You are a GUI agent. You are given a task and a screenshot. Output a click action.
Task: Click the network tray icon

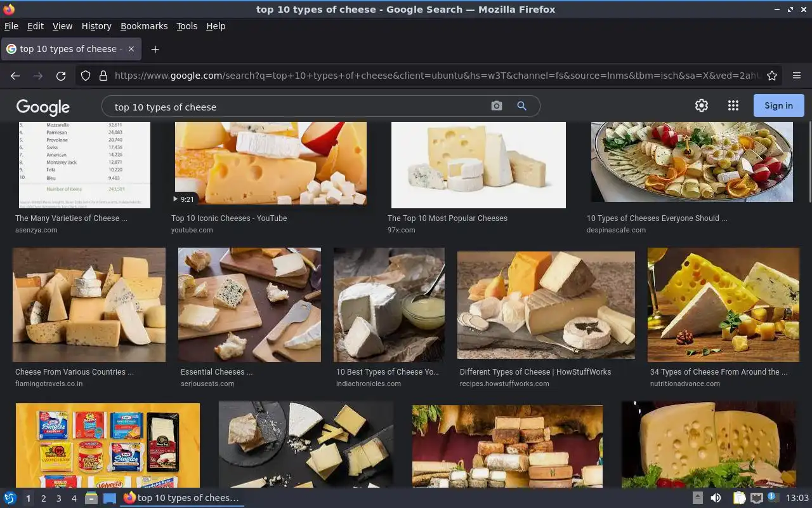click(756, 498)
